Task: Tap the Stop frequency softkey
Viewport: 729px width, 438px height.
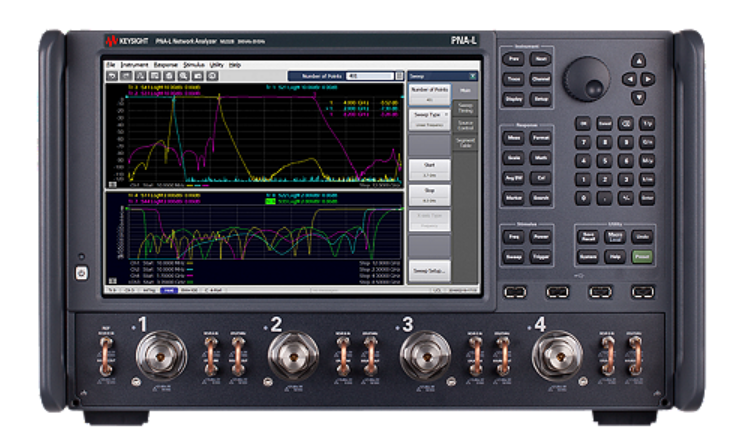Action: [429, 195]
